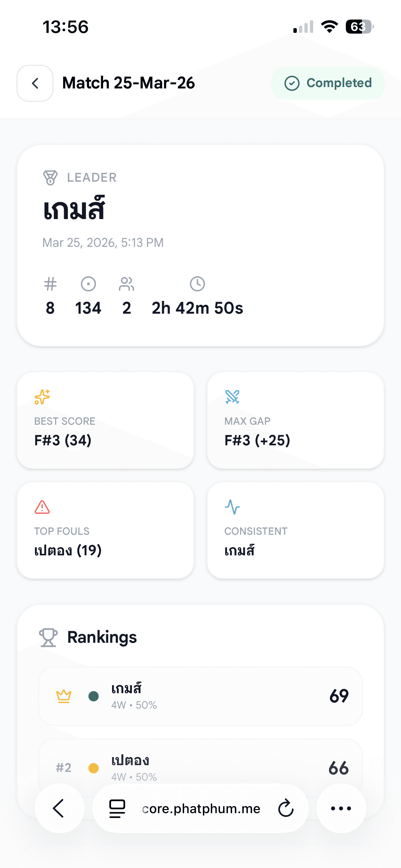Tap the gold crown rank icon

click(x=64, y=696)
